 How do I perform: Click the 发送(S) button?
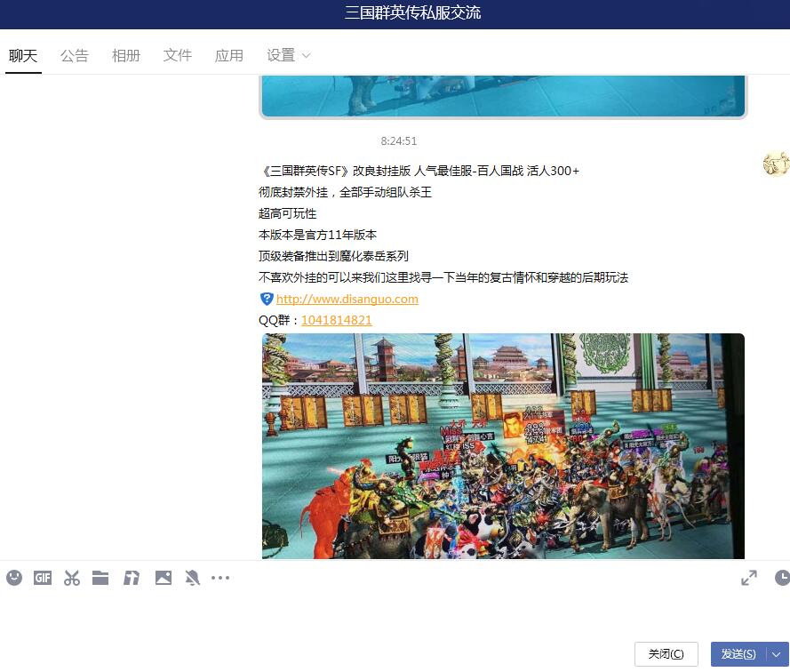pos(738,654)
